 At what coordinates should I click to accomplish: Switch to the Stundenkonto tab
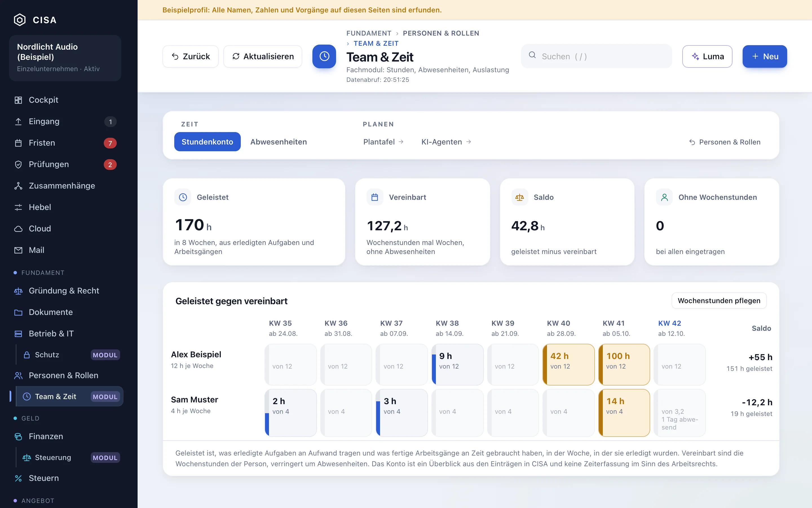(x=207, y=142)
